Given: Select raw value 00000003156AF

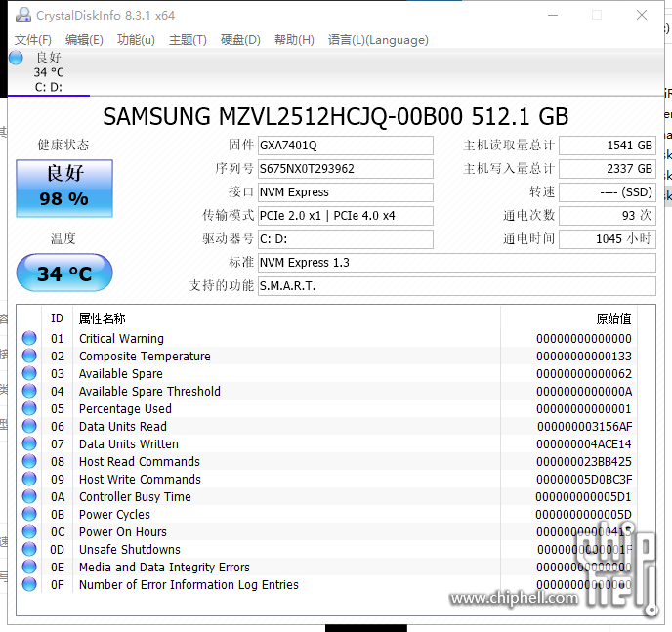Looking at the screenshot, I should (584, 426).
